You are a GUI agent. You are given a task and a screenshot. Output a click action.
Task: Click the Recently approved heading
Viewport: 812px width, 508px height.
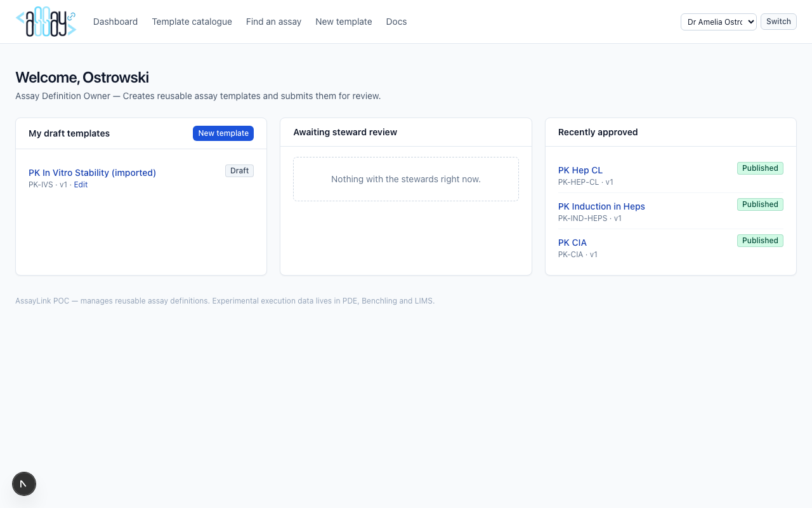(598, 132)
